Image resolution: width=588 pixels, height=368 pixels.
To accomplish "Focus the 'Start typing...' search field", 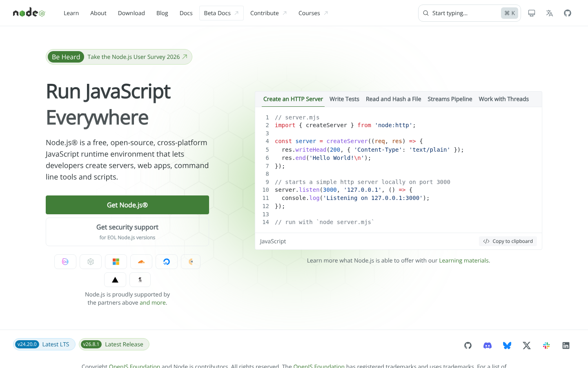I will click(x=470, y=13).
